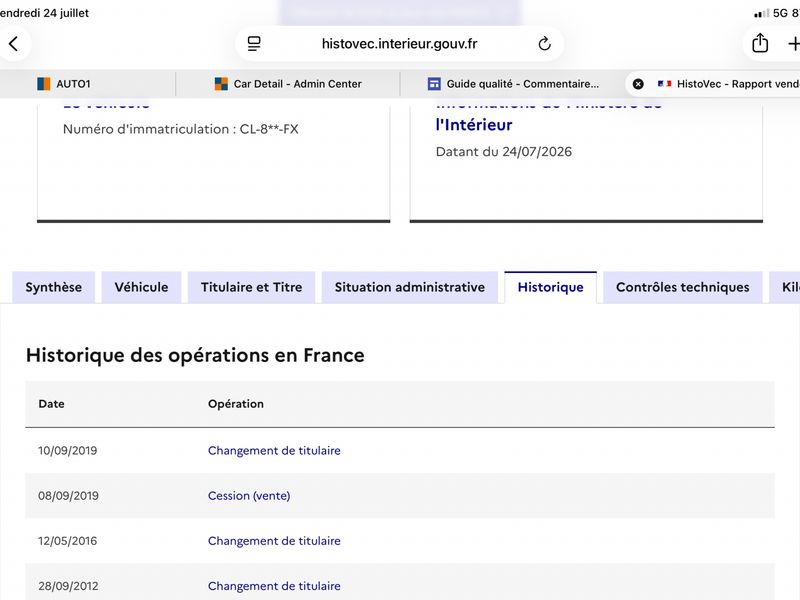800x600 pixels.
Task: Tap the date in the status bar
Action: tap(44, 13)
